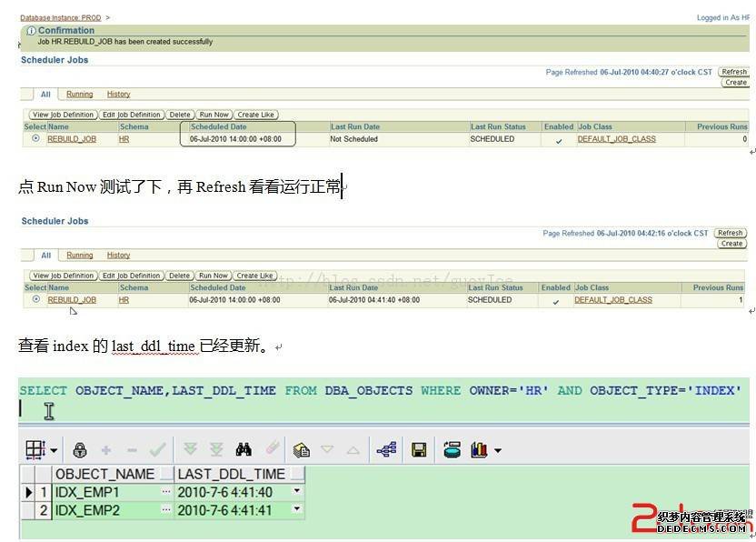Click the fetch next page double-arrow icon
This screenshot has width=756, height=542.
[x=190, y=449]
